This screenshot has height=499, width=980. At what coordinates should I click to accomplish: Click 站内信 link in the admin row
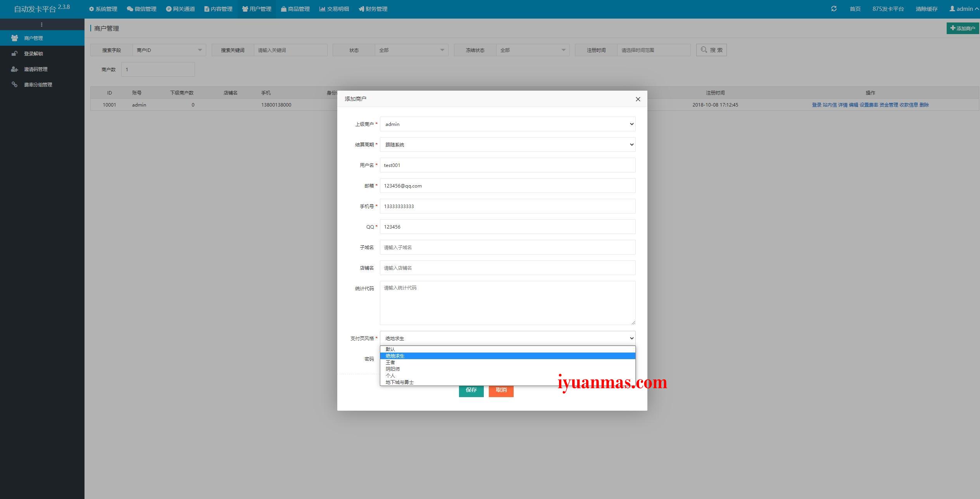830,105
